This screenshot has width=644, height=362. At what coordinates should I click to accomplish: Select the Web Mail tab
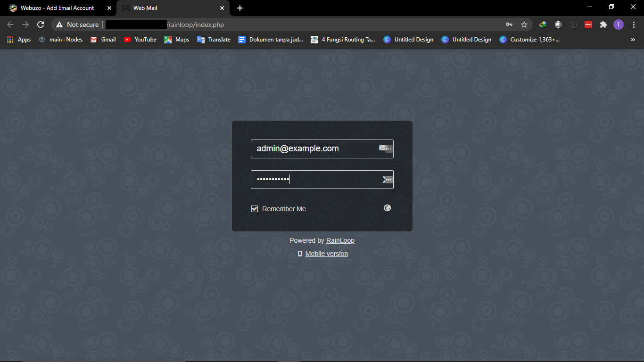(x=173, y=8)
